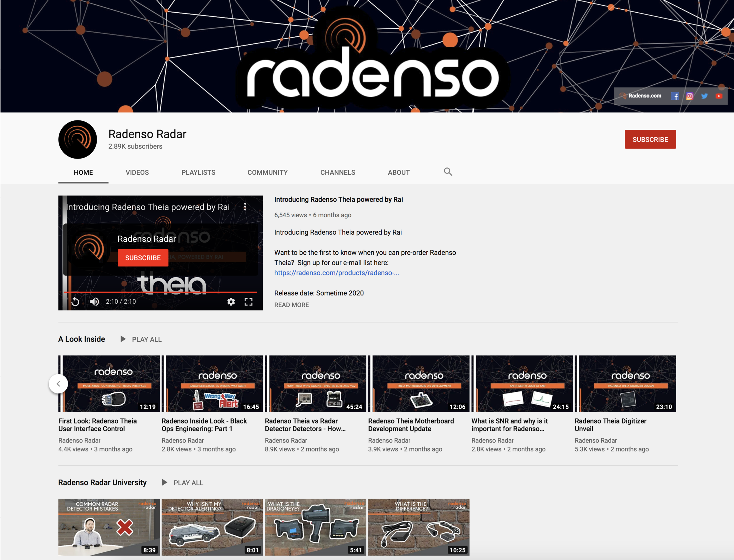
Task: Open the Theia Digitizer Design thumbnail
Action: click(625, 384)
